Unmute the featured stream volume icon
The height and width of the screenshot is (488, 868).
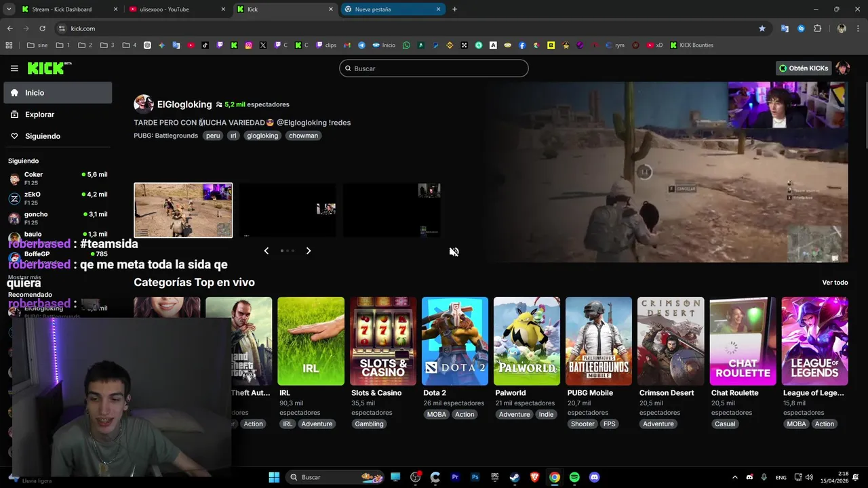pos(454,251)
